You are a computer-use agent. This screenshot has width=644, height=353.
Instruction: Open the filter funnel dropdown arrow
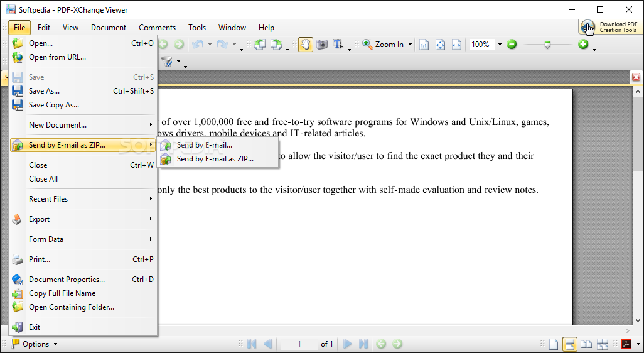coord(178,62)
